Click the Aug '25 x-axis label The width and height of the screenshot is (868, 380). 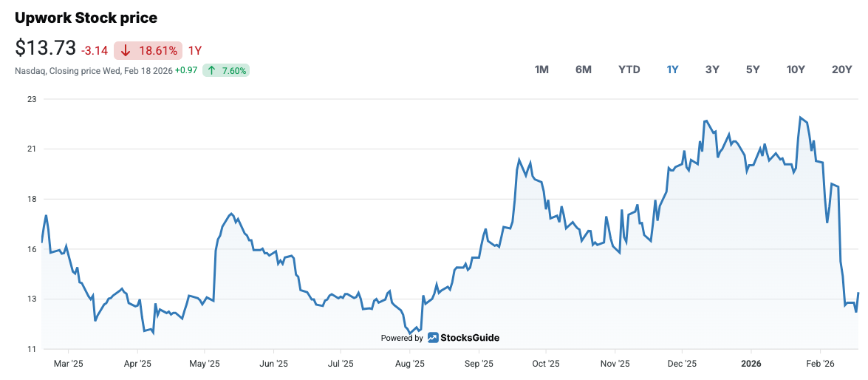pyautogui.click(x=410, y=364)
